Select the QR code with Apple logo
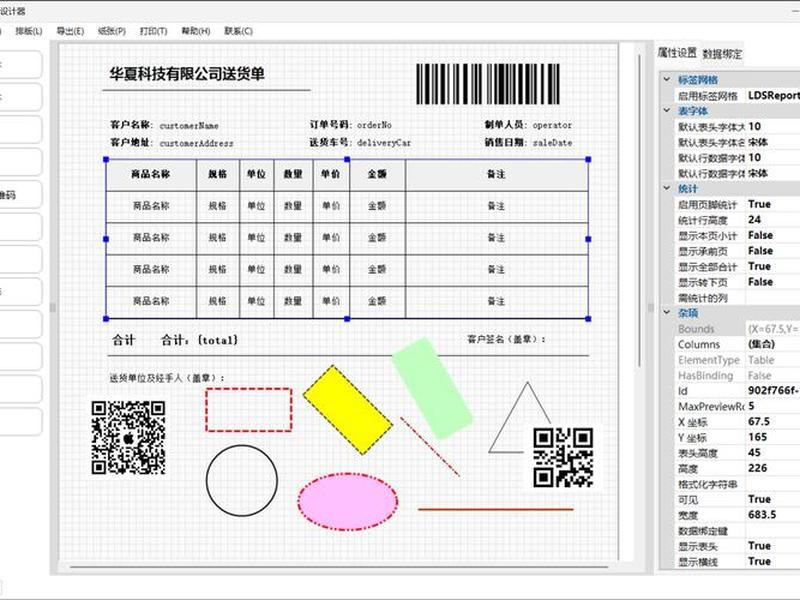This screenshot has height=600, width=800. 129,438
